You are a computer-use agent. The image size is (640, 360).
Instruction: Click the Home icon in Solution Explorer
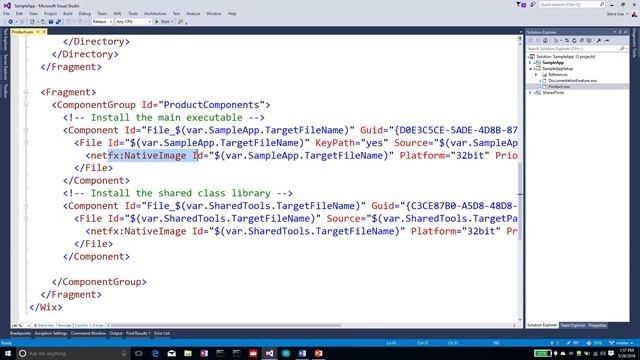(545, 40)
